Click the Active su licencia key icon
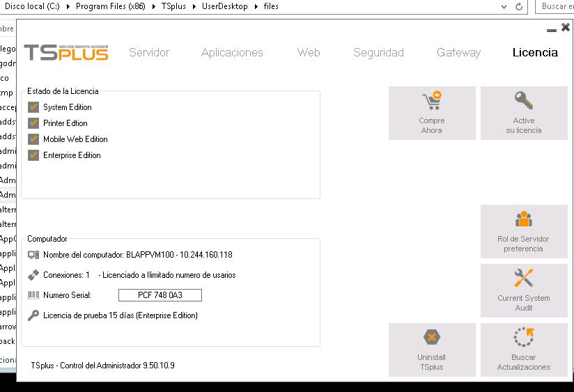The height and width of the screenshot is (392, 574). (524, 100)
